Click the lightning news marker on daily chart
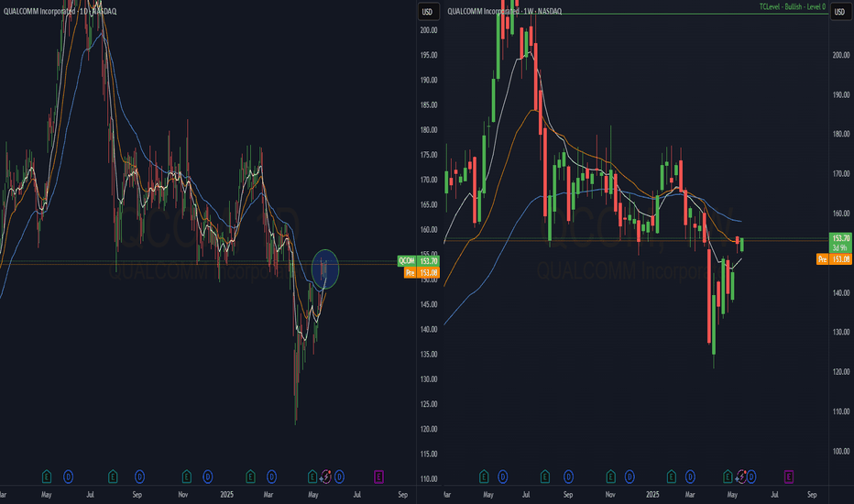Screen dimensions: 854x504 pyautogui.click(x=325, y=477)
